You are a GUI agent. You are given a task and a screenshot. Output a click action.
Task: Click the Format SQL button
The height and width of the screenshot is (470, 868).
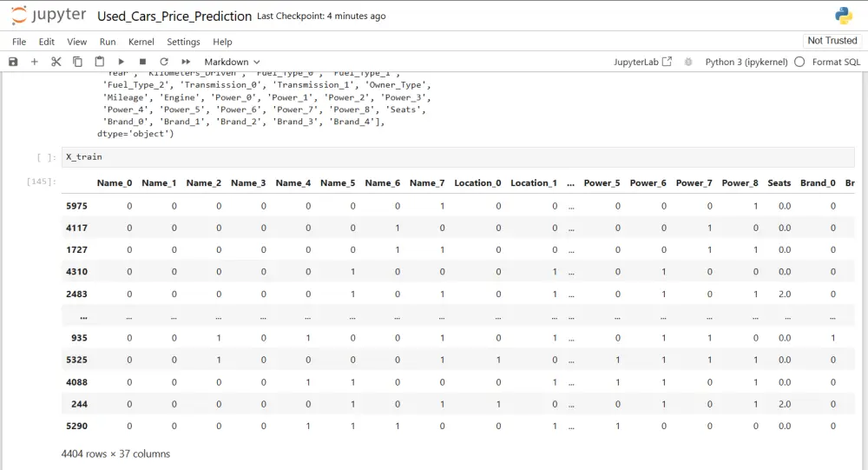tap(836, 62)
